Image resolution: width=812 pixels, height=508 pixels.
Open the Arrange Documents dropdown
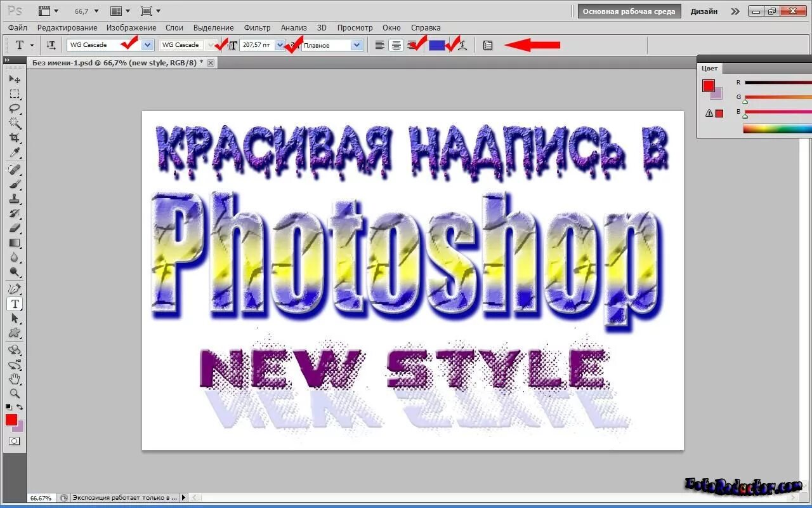pyautogui.click(x=119, y=11)
